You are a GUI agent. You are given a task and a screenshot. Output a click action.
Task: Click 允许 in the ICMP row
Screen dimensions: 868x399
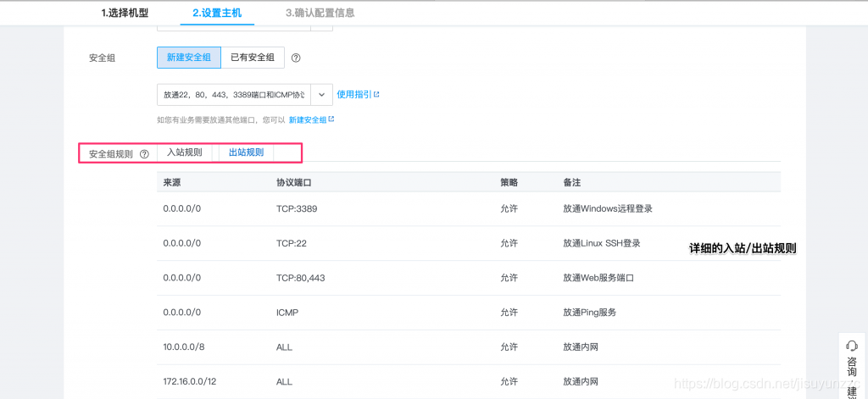(x=509, y=313)
